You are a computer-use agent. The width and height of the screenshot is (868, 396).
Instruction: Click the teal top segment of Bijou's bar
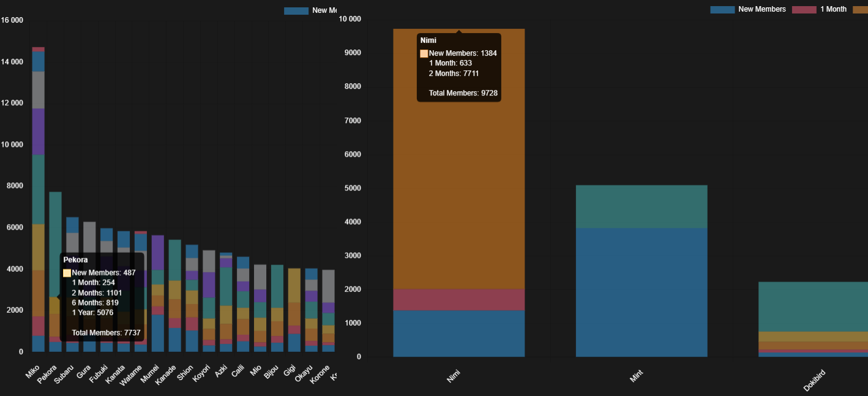(x=277, y=286)
